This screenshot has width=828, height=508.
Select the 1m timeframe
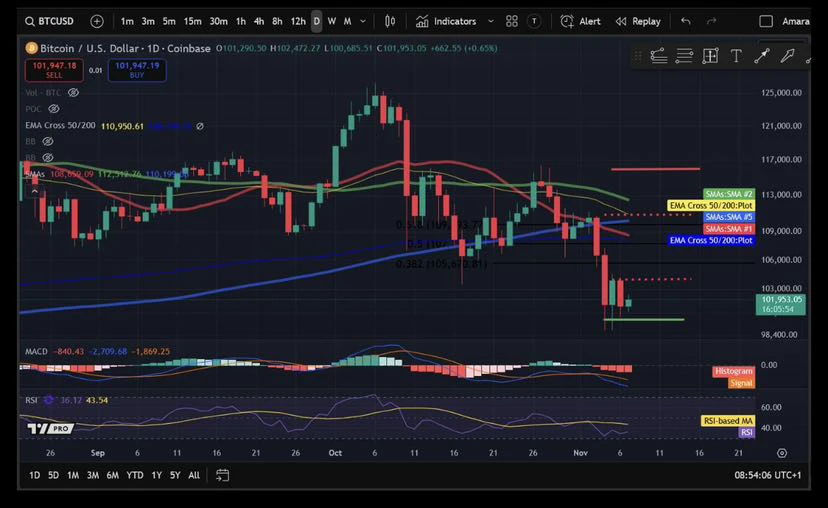[127, 21]
